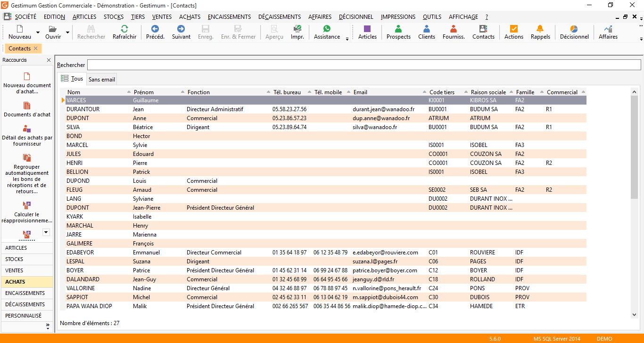The width and height of the screenshot is (644, 343).
Task: Open the Affaires chart icon
Action: point(608,29)
